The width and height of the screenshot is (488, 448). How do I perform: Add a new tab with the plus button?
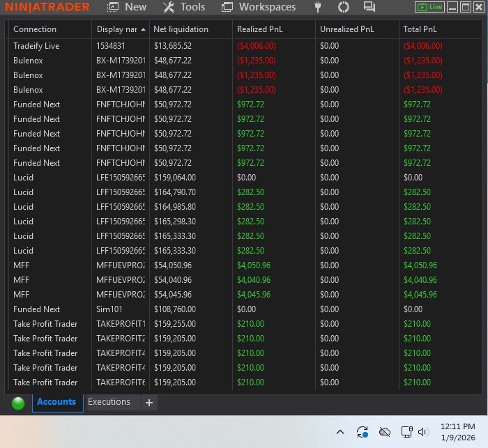[x=149, y=403]
